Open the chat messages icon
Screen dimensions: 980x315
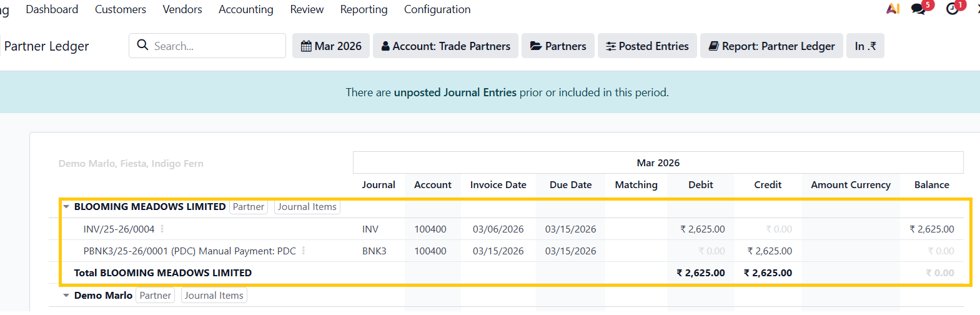[918, 9]
